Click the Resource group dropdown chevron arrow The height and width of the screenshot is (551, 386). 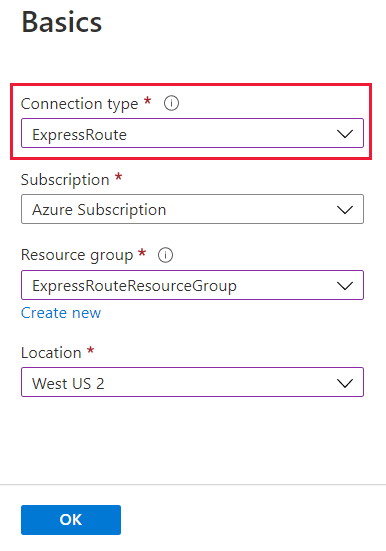tap(345, 285)
